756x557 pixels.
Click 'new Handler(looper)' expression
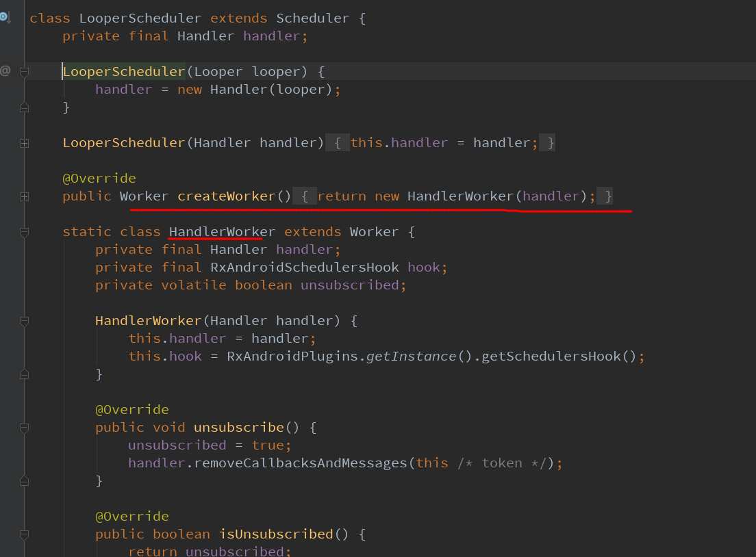pyautogui.click(x=255, y=90)
